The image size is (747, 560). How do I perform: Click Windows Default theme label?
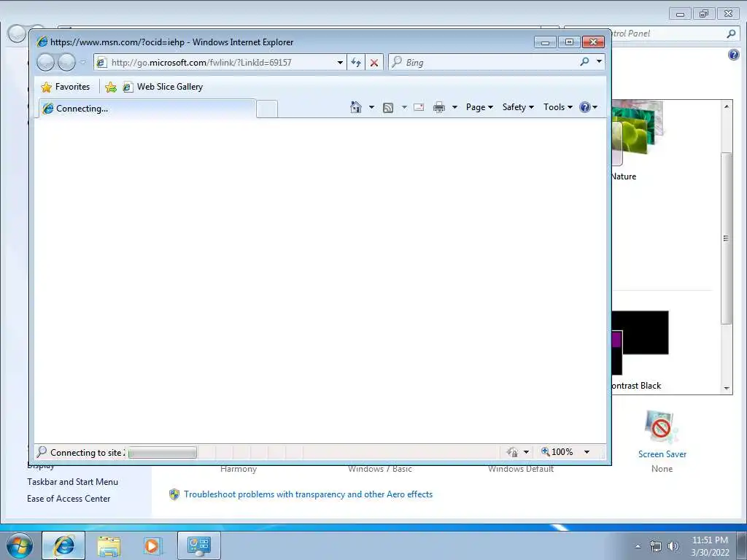521,469
